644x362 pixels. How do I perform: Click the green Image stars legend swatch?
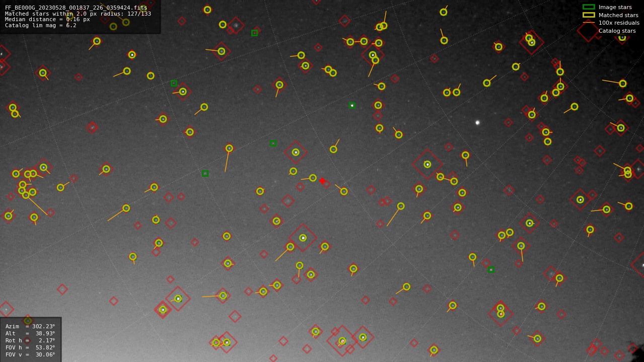[589, 7]
